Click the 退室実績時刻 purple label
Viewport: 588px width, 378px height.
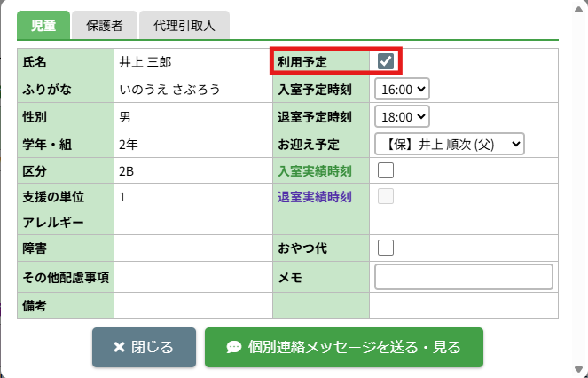tap(315, 198)
